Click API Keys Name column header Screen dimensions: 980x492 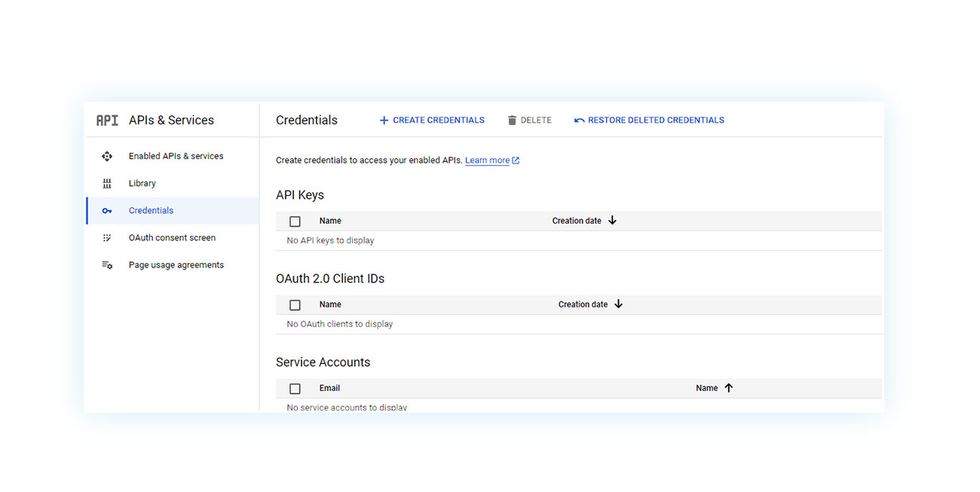(330, 221)
